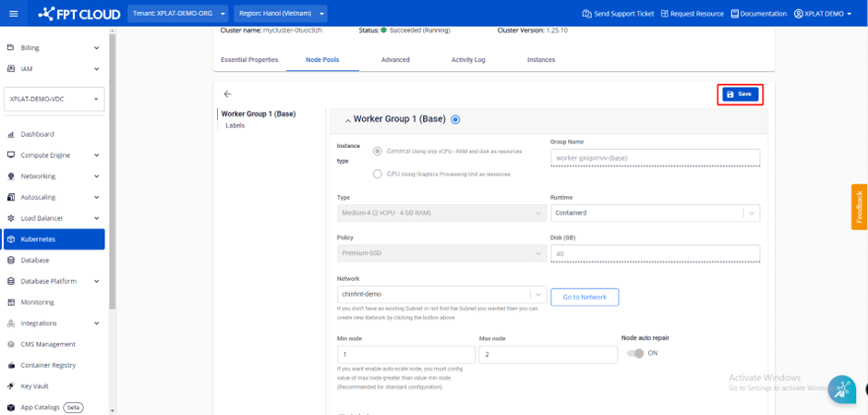The height and width of the screenshot is (415, 868).
Task: Select the GPU instance type radio
Action: pyautogui.click(x=378, y=174)
